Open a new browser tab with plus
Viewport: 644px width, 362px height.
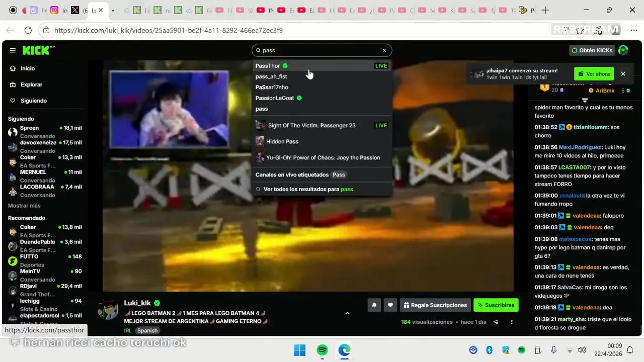(x=545, y=10)
